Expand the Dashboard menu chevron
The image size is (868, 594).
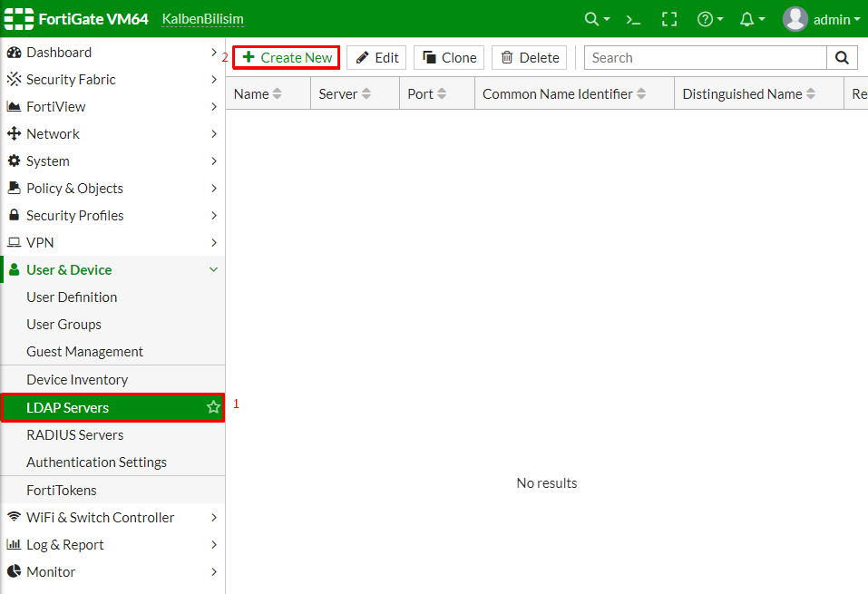tap(214, 52)
